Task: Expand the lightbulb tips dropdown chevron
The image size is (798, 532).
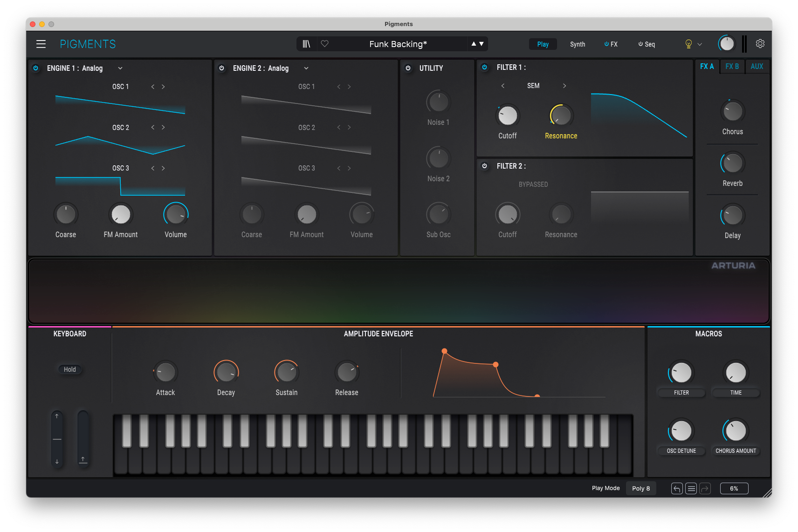Action: (700, 44)
